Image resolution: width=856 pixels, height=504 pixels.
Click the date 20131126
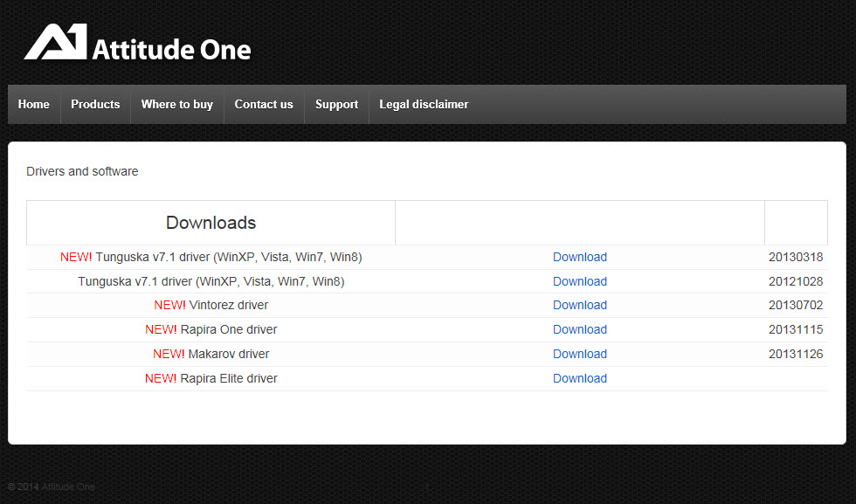[796, 354]
